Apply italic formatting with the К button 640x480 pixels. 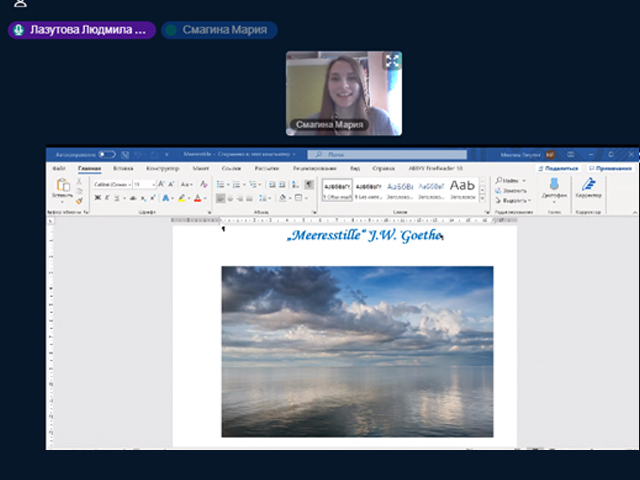107,198
